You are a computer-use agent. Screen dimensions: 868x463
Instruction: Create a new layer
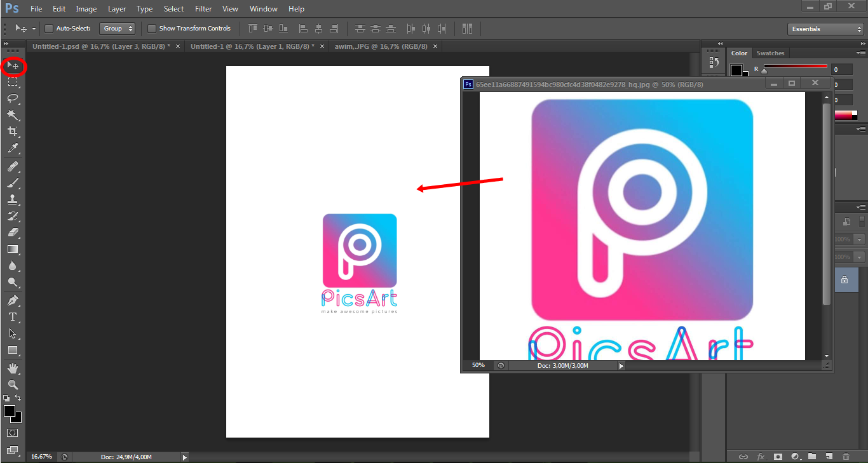tap(829, 457)
